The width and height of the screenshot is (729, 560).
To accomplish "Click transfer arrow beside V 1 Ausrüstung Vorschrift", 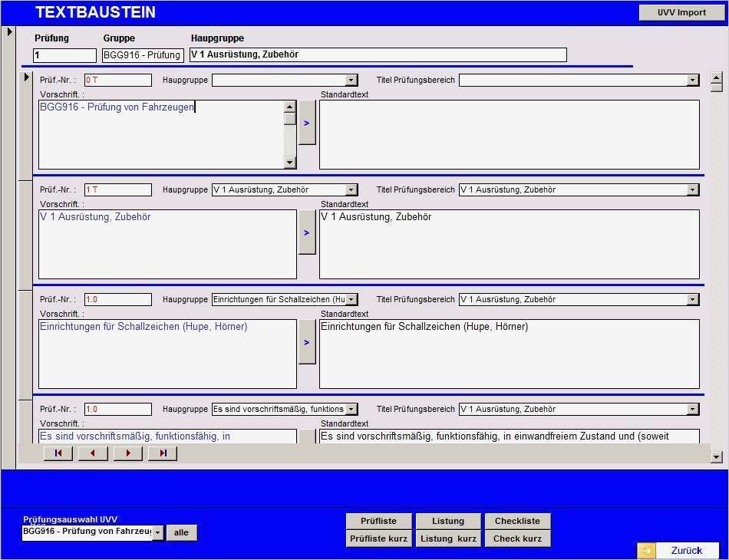I will coord(307,232).
